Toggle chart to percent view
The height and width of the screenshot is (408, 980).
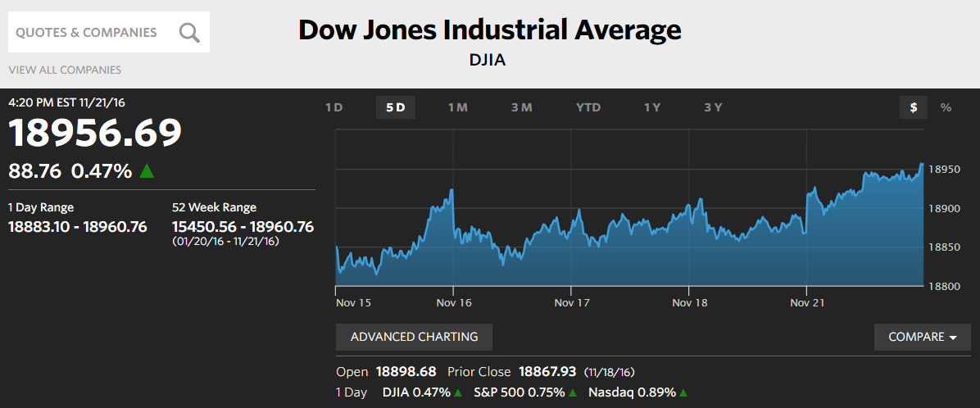[946, 107]
